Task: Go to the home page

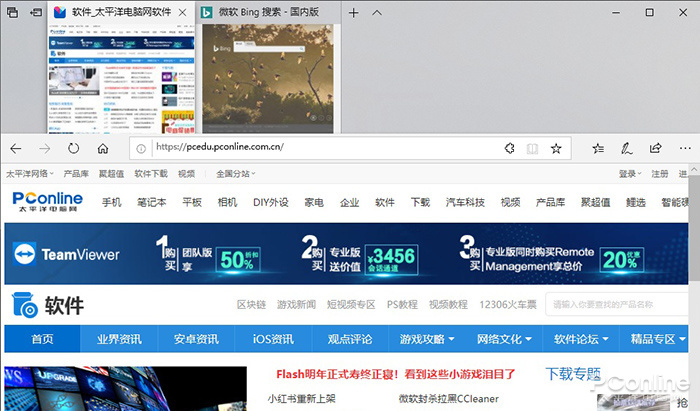Action: coord(103,149)
